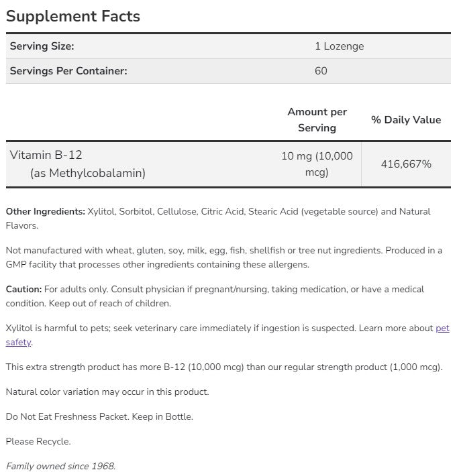Open the "pet safety" link
This screenshot has width=457, height=476.
[x=442, y=329]
